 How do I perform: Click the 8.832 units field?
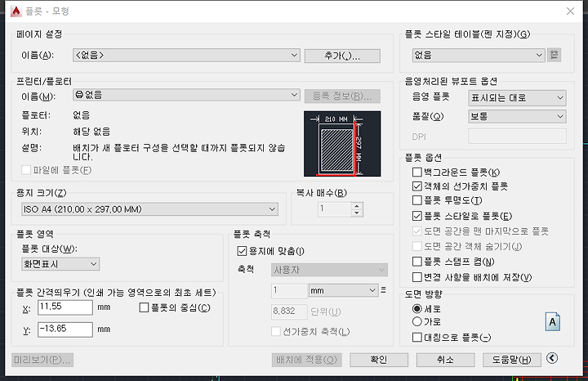click(289, 312)
